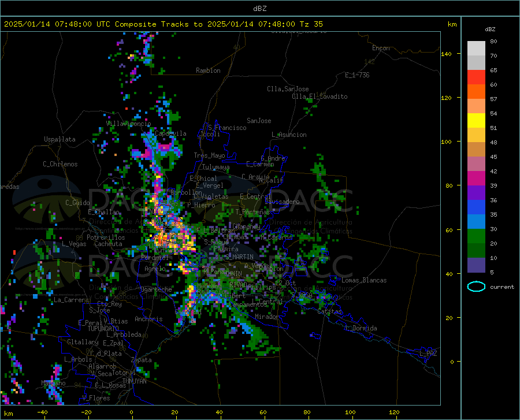Click the 'L_Asuncion' place label

(x=289, y=135)
